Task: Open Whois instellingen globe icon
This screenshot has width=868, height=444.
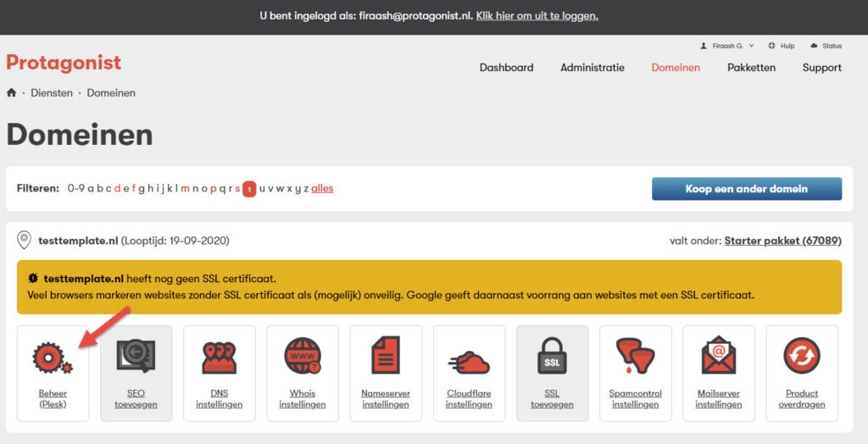Action: pos(303,356)
